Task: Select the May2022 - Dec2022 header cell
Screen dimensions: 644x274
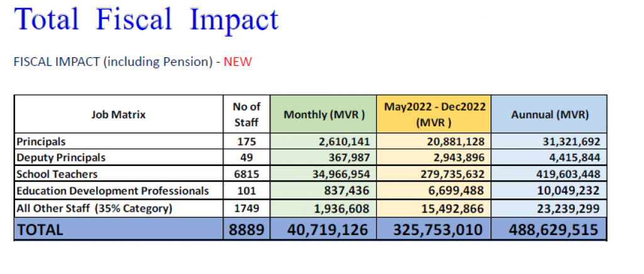Action: [434, 114]
